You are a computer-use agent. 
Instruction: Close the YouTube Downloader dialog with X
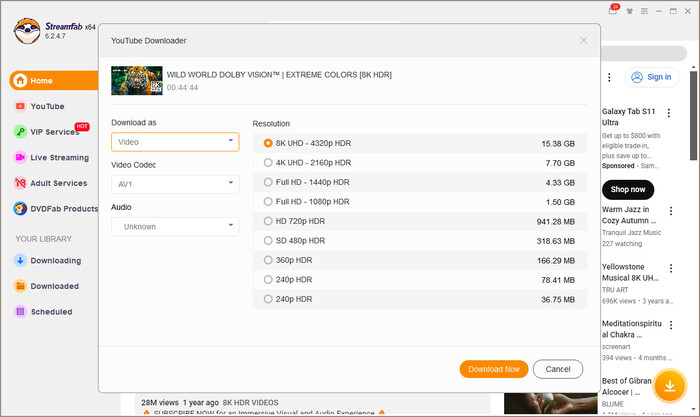pyautogui.click(x=583, y=41)
